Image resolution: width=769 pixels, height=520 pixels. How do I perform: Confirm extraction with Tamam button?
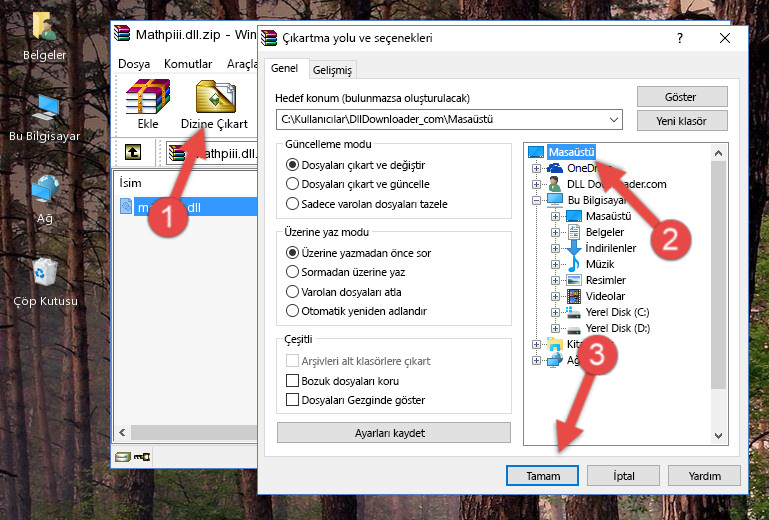click(x=542, y=476)
